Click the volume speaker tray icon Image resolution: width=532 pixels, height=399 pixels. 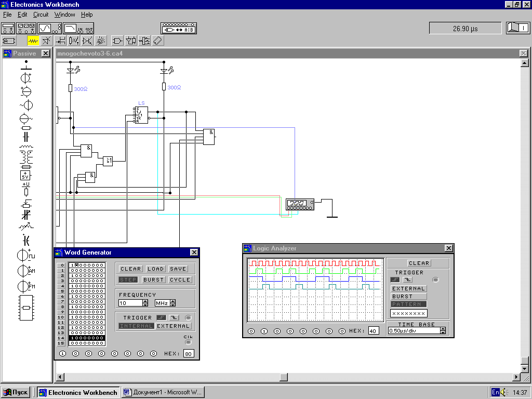[x=503, y=393]
